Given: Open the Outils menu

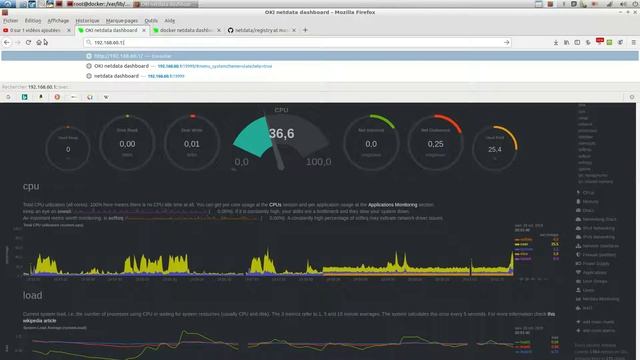Looking at the screenshot, I should point(151,20).
